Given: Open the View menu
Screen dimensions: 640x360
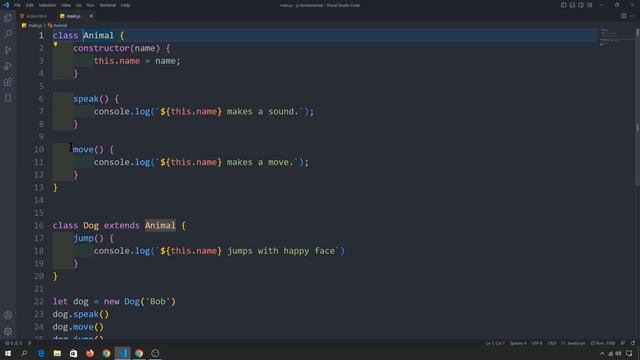Looking at the screenshot, I should click(66, 5).
